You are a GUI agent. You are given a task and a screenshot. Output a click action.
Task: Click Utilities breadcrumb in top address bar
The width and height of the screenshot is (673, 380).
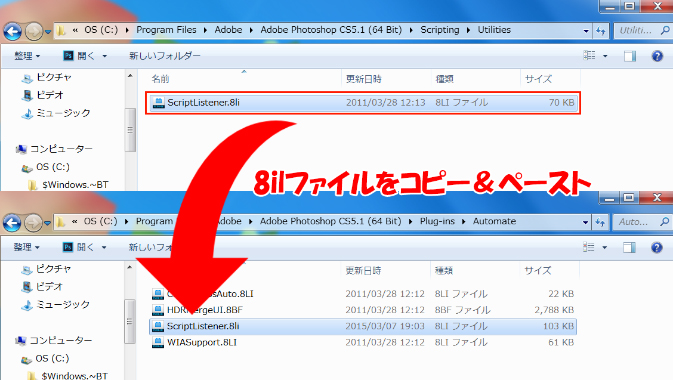point(494,30)
